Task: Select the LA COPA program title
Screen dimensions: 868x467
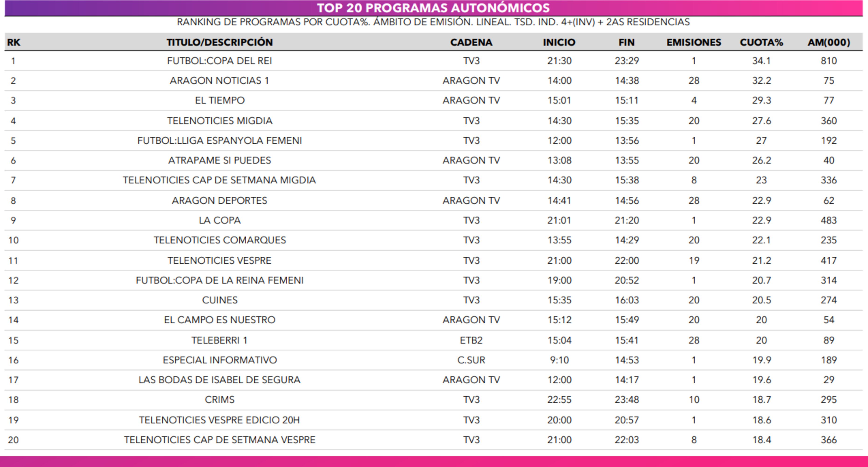Action: 219,220
